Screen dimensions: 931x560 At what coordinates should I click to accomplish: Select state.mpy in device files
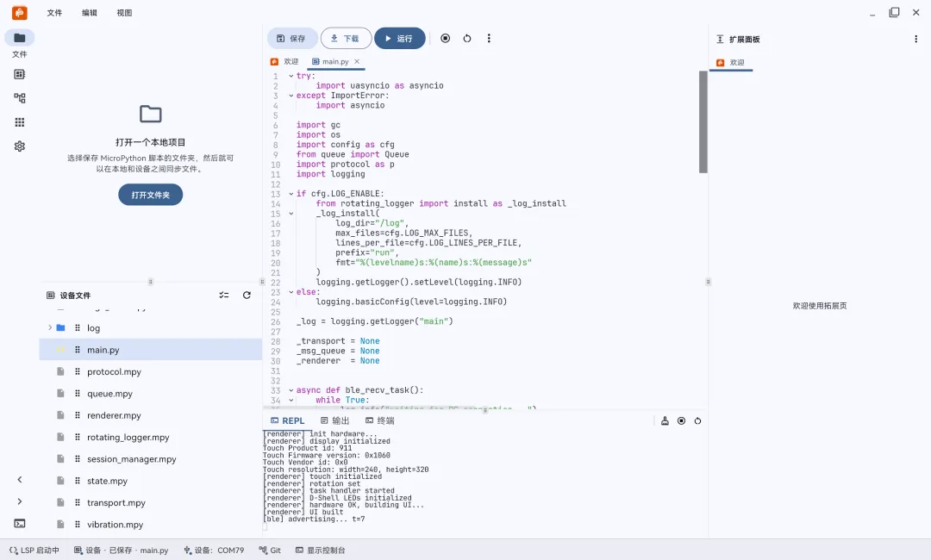click(x=151, y=481)
